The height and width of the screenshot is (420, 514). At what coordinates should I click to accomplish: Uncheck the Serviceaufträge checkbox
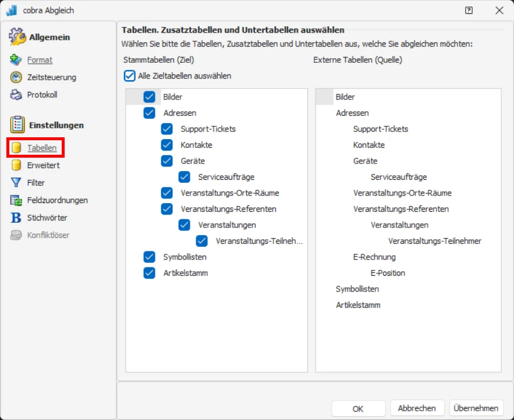[x=184, y=177]
